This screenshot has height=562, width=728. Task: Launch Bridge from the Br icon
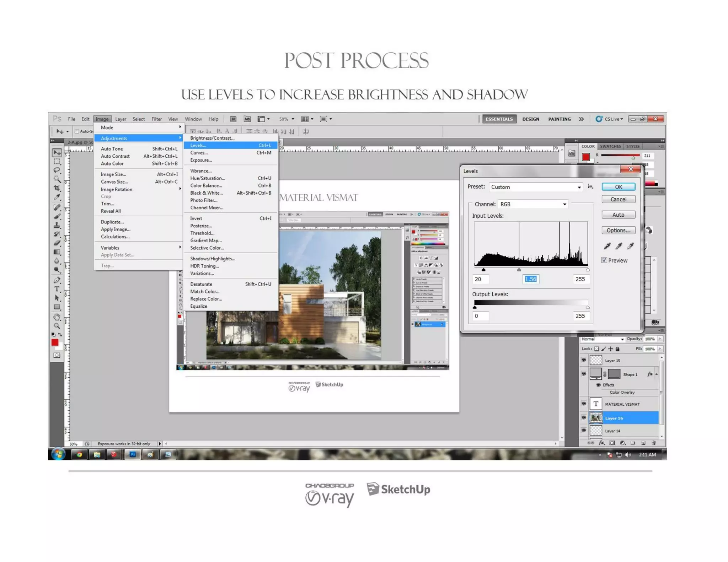233,119
